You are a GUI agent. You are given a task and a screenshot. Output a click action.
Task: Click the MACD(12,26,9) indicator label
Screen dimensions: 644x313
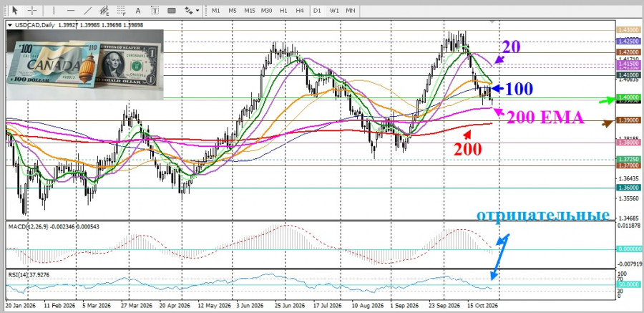(27, 226)
